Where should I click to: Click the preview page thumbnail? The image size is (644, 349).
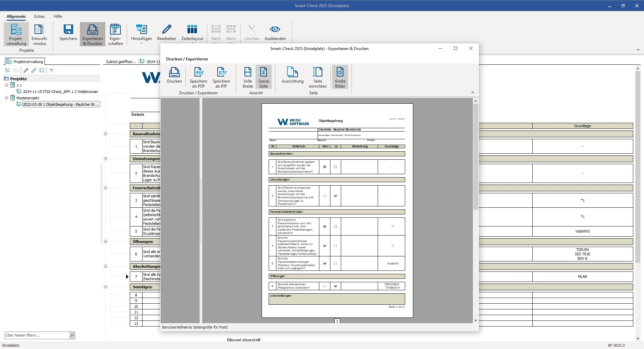click(x=337, y=210)
